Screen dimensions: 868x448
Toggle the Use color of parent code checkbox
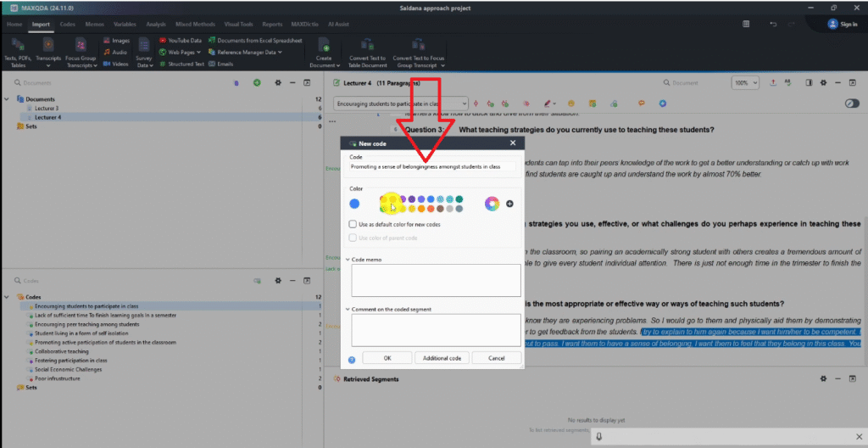coord(353,238)
